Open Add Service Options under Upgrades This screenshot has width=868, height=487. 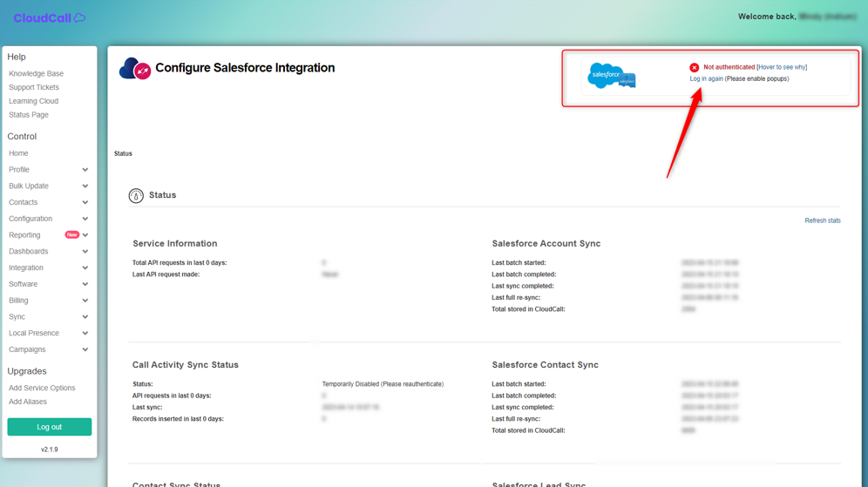click(42, 388)
